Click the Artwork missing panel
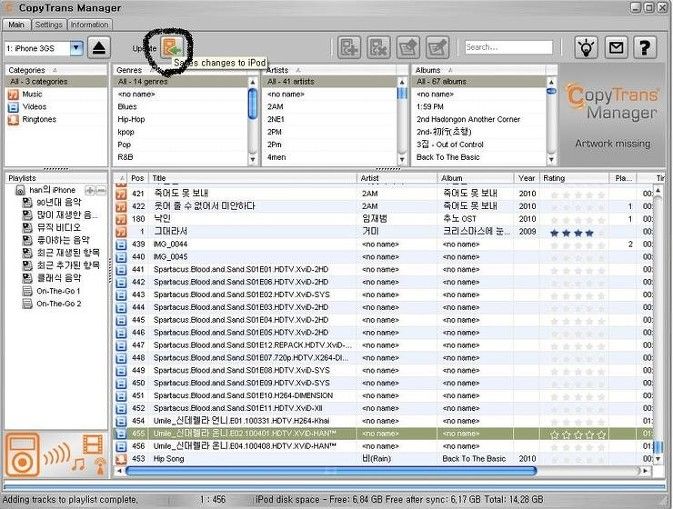673x509 pixels. coord(612,116)
